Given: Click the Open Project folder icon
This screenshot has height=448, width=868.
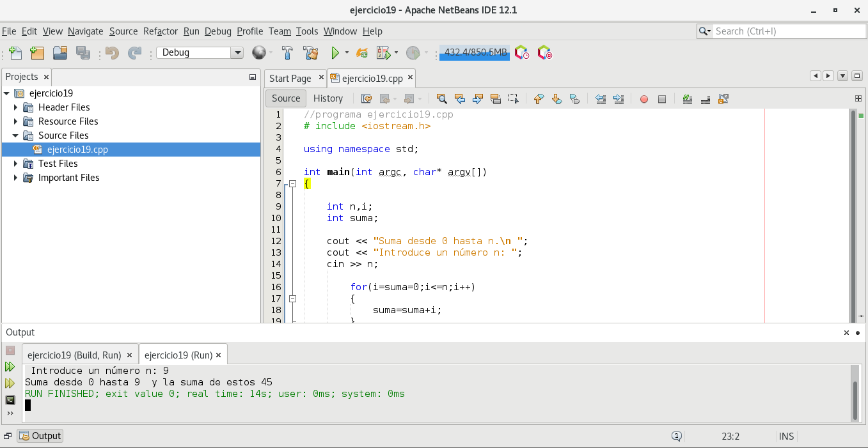Looking at the screenshot, I should click(60, 53).
